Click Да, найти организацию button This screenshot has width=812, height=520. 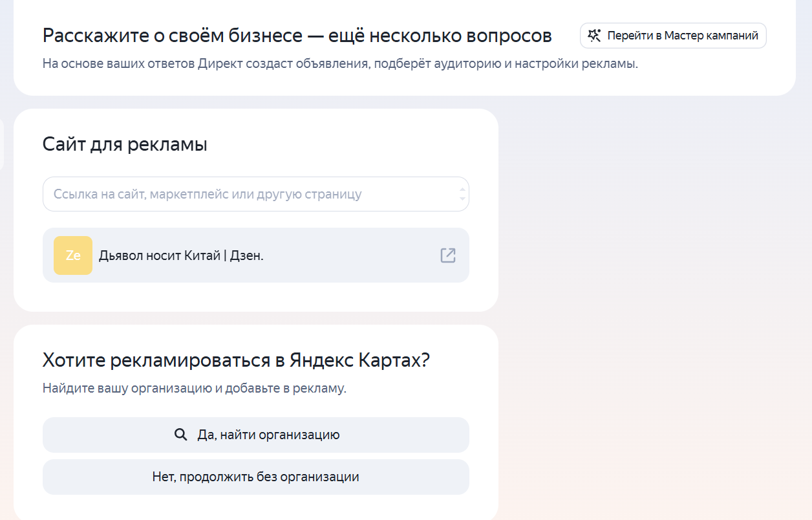(x=256, y=435)
